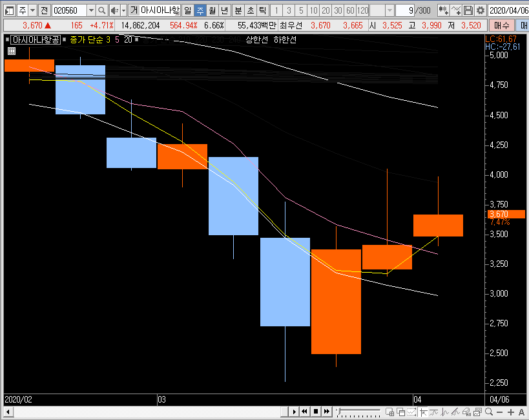Click current price 3,670 in quote bar
The image size is (529, 420).
[32, 25]
